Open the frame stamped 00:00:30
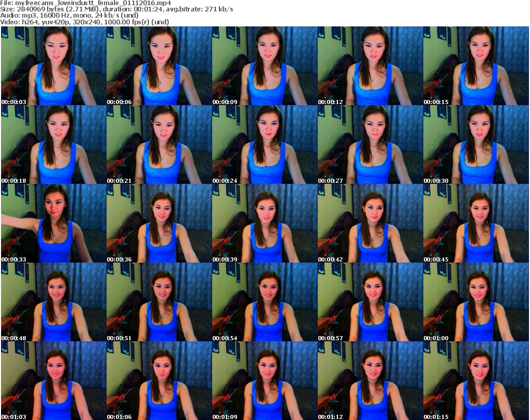This screenshot has height=420, width=530. [476, 144]
